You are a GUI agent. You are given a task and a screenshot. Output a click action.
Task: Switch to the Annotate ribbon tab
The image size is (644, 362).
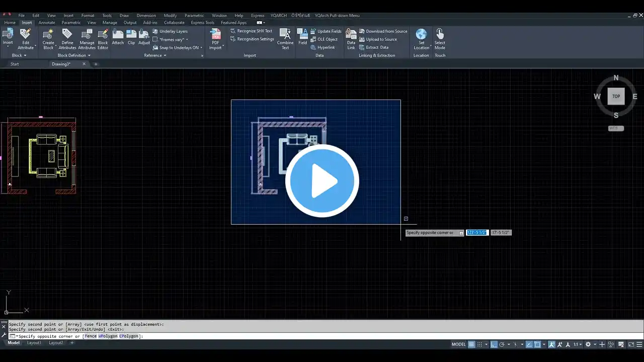tap(47, 23)
